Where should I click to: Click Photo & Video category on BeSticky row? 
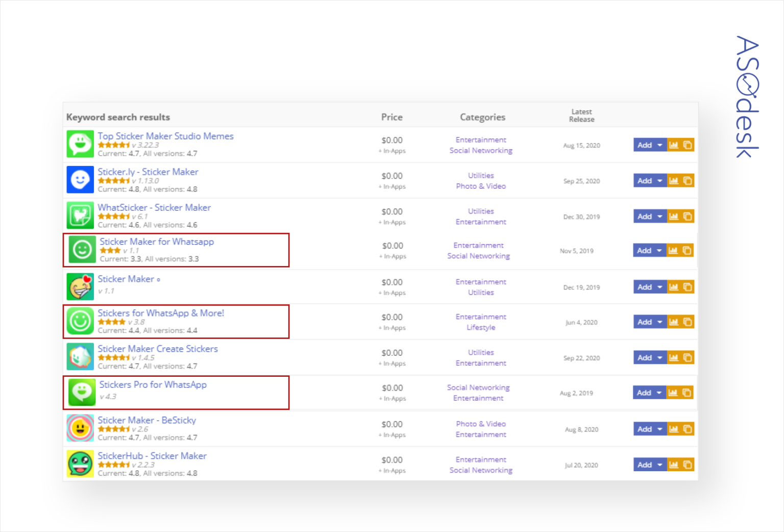[x=480, y=424]
